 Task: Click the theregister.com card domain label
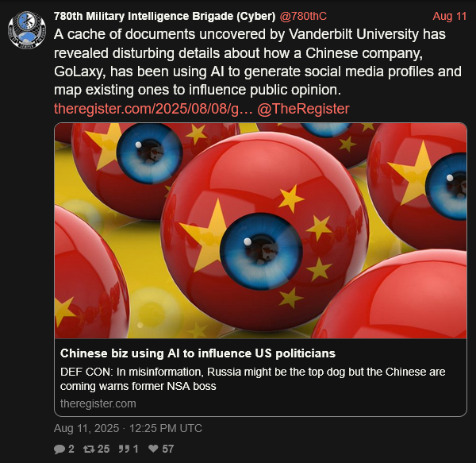98,403
